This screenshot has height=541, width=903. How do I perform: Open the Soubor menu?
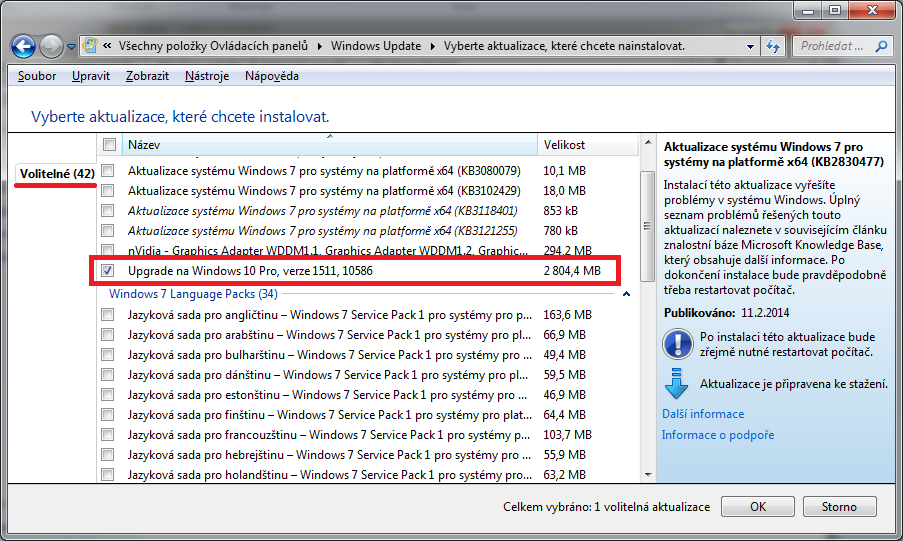[39, 76]
